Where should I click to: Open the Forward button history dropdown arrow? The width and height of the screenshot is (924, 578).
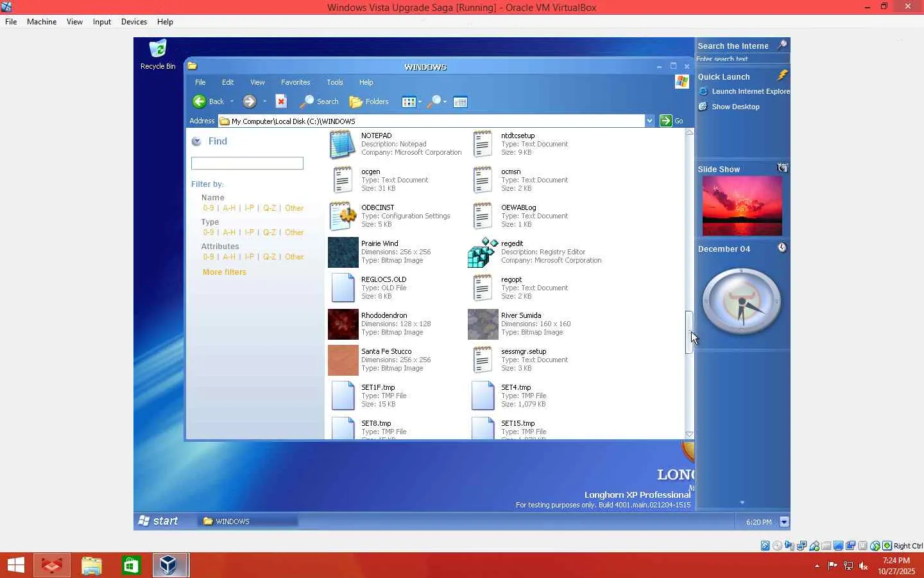click(x=264, y=101)
